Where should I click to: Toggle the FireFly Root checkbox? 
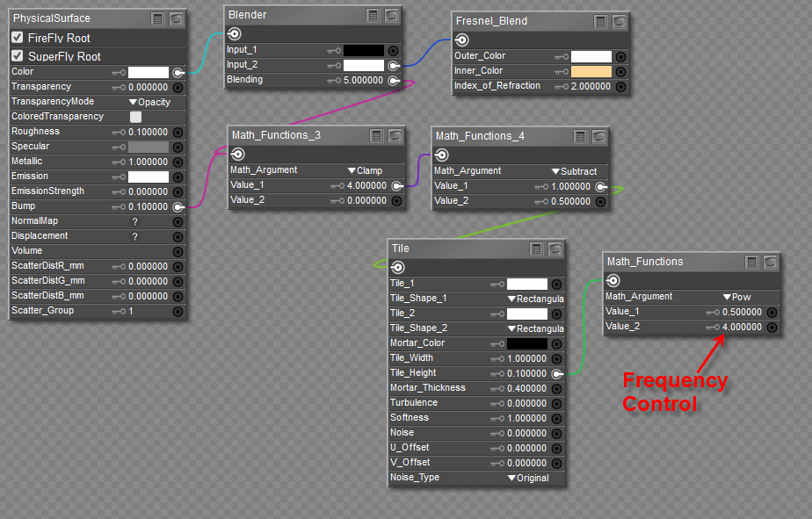click(x=18, y=37)
